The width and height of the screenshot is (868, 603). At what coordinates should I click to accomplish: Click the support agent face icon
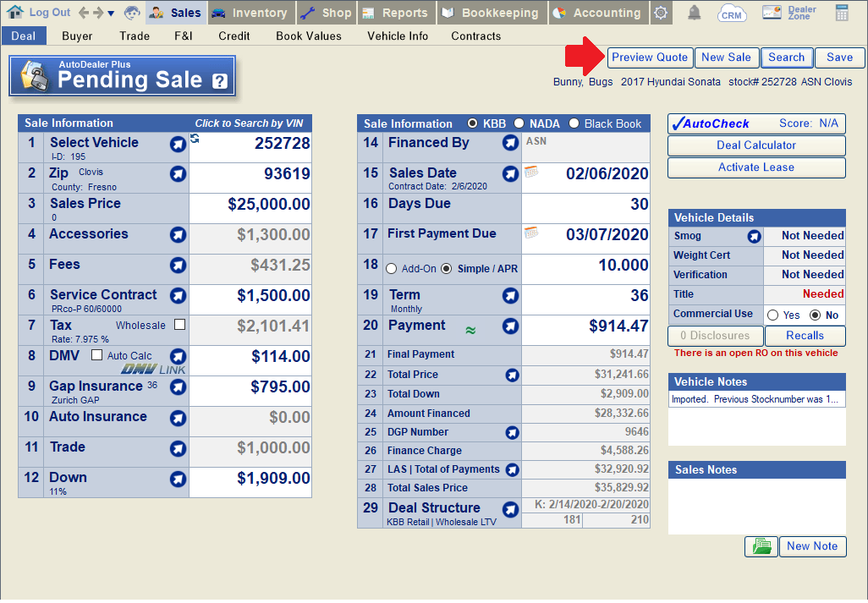coord(132,13)
